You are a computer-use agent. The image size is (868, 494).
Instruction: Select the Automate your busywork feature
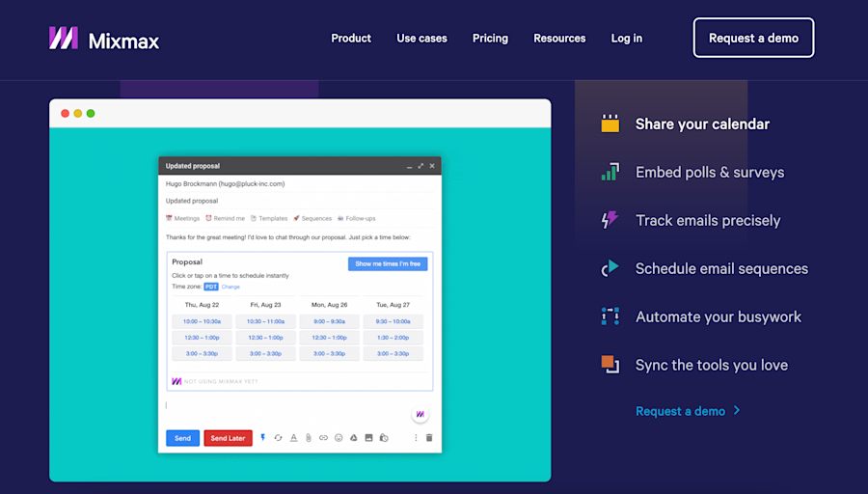pos(718,316)
